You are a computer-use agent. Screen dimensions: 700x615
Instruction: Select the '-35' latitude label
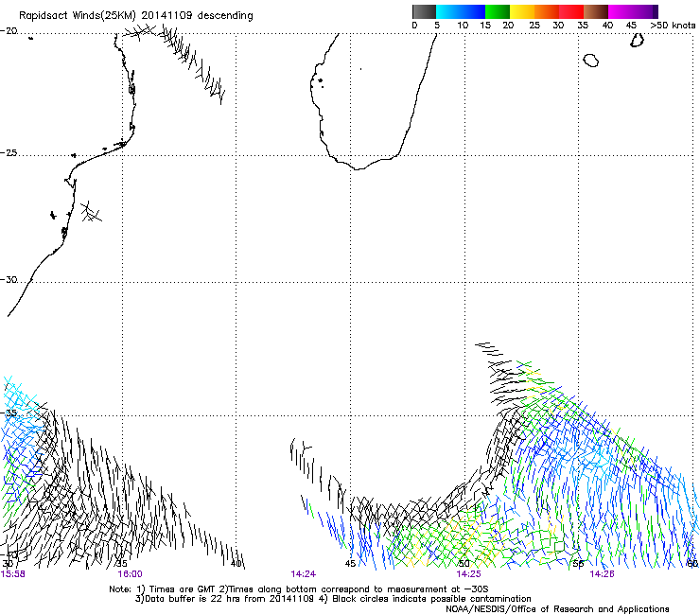pyautogui.click(x=9, y=413)
